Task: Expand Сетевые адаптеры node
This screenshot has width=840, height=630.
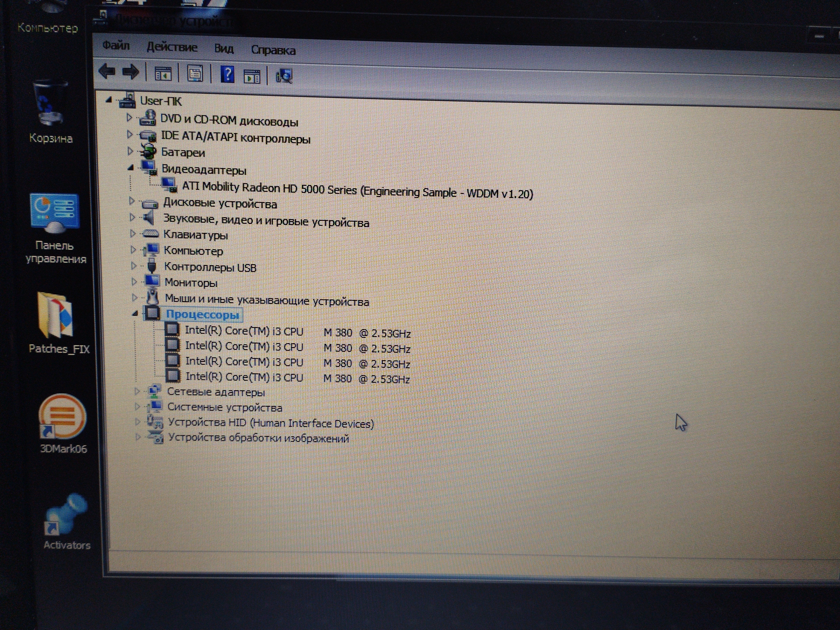Action: pyautogui.click(x=137, y=391)
